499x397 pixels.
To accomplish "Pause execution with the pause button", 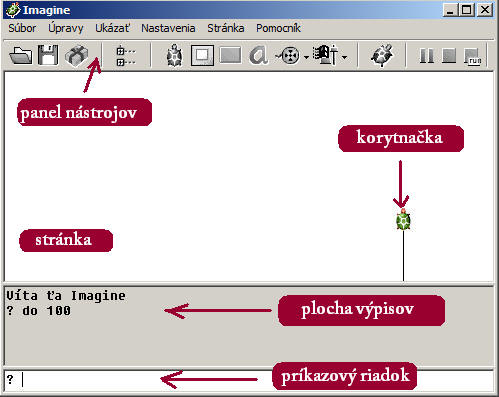I will pyautogui.click(x=427, y=55).
